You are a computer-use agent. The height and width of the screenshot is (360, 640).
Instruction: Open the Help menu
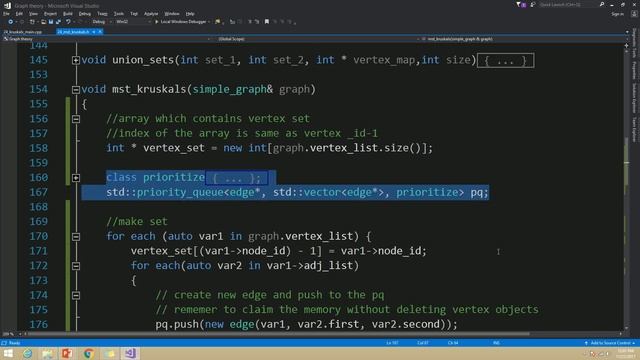pos(190,13)
